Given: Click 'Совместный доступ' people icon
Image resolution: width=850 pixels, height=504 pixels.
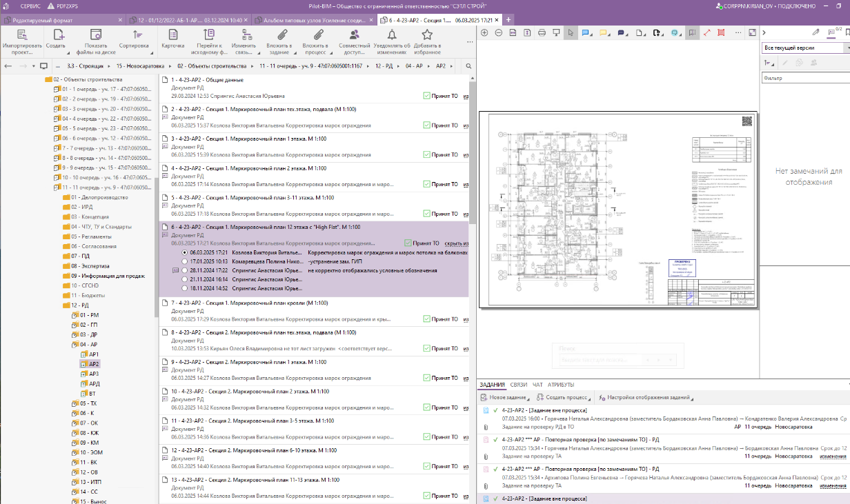Looking at the screenshot, I should (x=354, y=35).
